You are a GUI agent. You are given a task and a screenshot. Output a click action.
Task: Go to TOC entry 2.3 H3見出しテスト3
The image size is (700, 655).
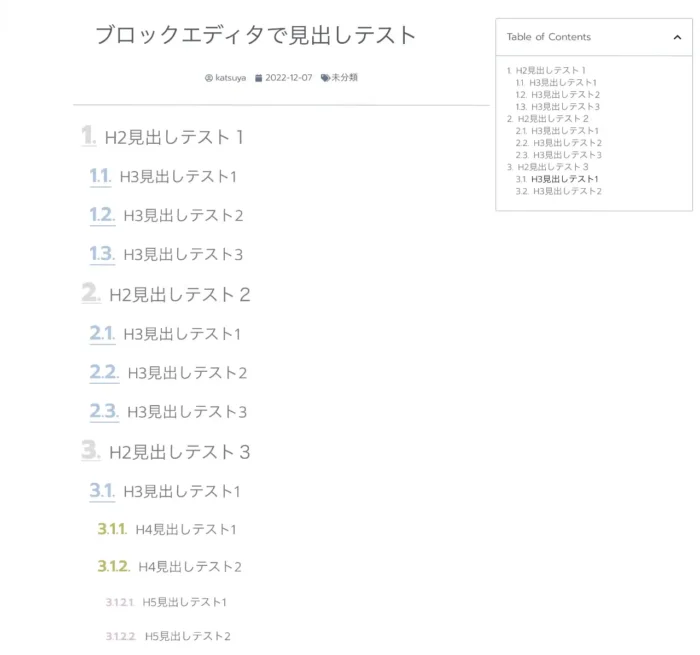tap(559, 155)
